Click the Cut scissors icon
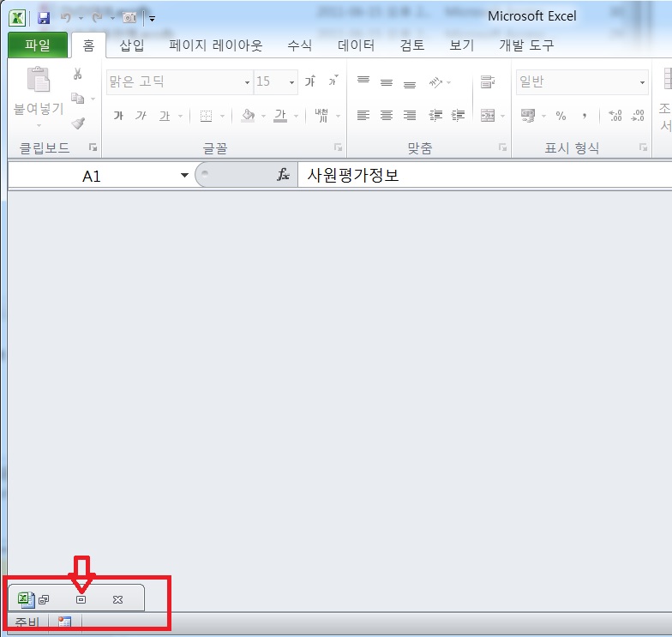The width and height of the screenshot is (672, 637). coord(77,75)
